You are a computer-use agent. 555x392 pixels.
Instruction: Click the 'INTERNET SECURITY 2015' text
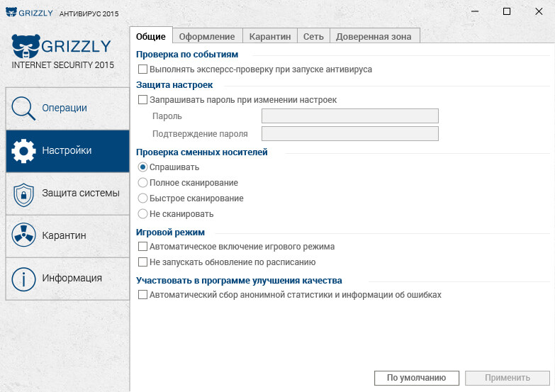coord(62,65)
